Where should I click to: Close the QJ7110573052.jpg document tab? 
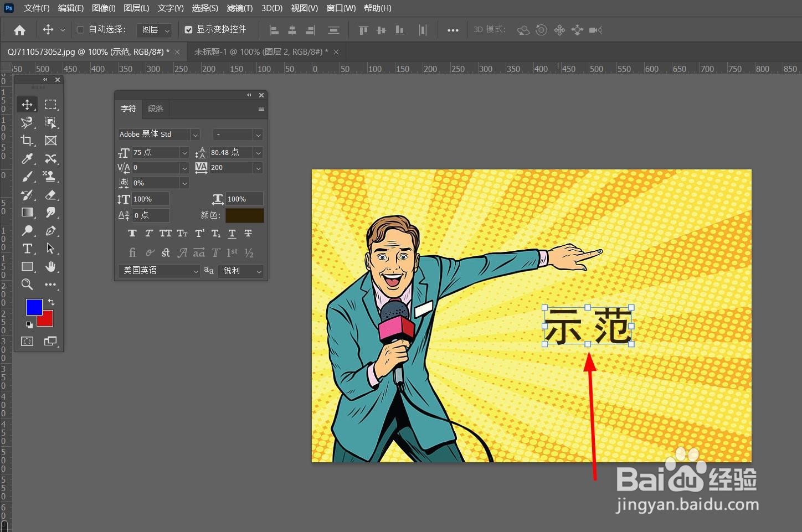[x=177, y=52]
